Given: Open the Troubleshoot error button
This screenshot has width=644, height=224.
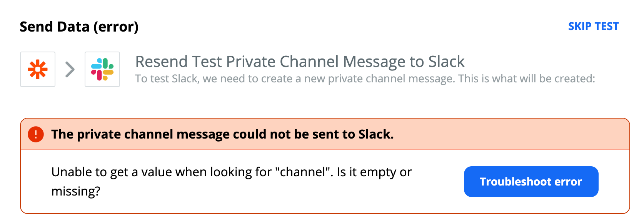Looking at the screenshot, I should point(531,182).
